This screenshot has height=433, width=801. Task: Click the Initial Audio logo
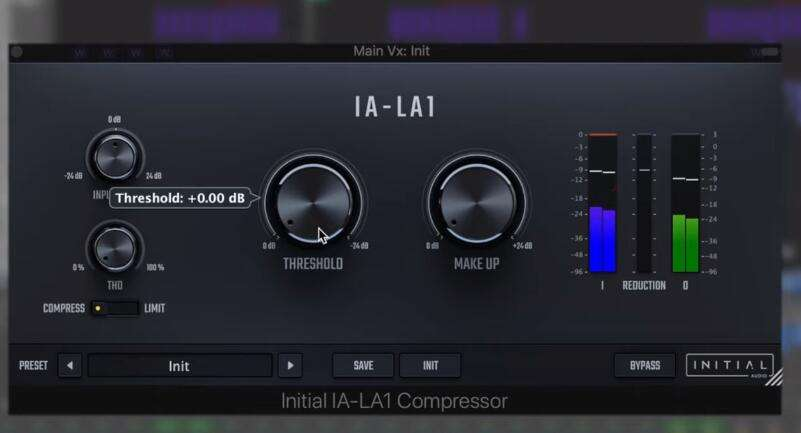729,366
